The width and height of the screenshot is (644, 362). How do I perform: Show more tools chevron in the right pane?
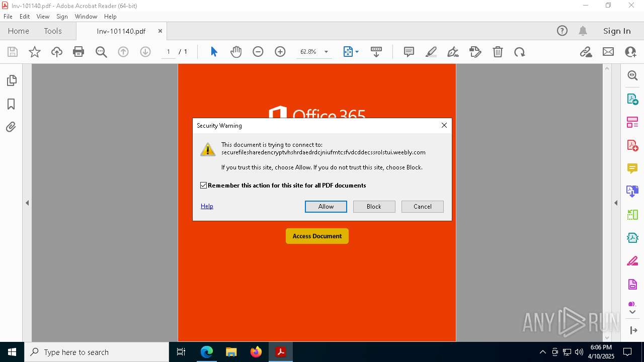click(632, 313)
